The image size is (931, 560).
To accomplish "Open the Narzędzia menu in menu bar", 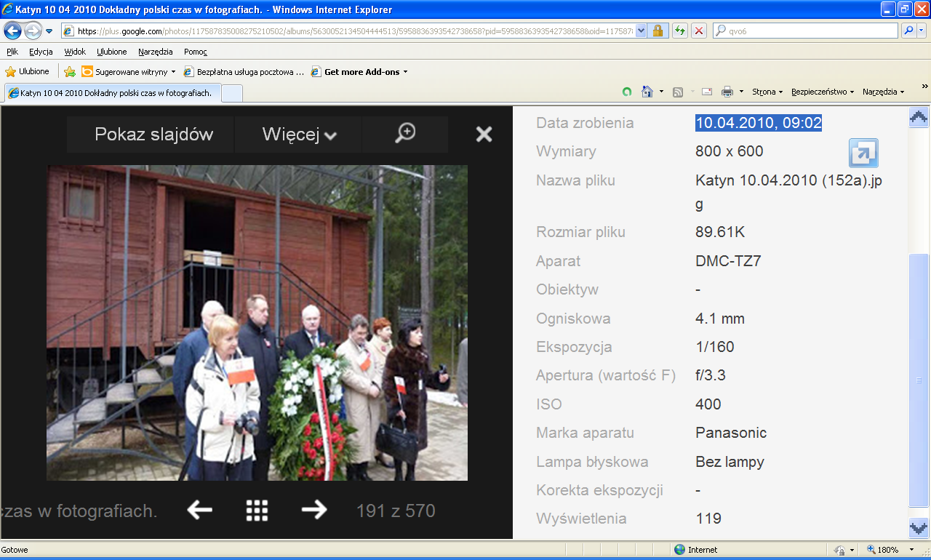I will 156,52.
